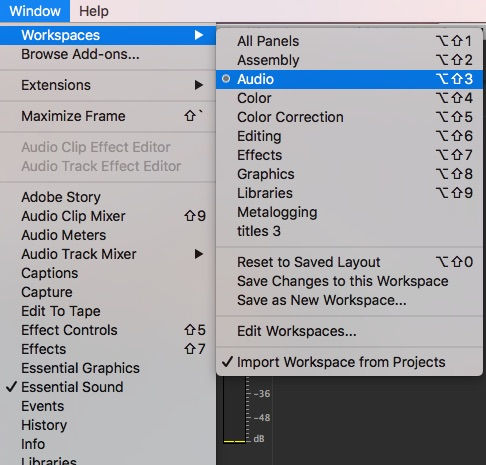Expand the Audio Track Mixer submenu arrow
The image size is (486, 465).
coord(199,254)
